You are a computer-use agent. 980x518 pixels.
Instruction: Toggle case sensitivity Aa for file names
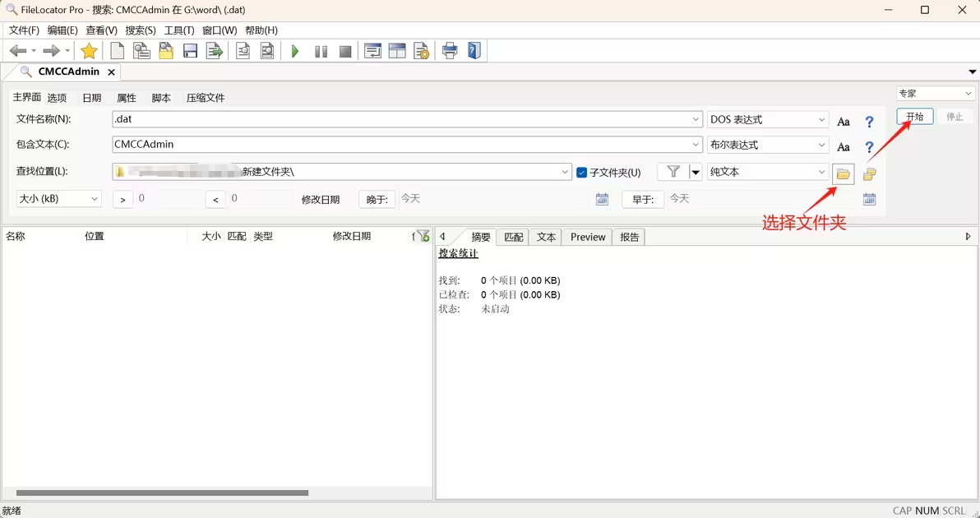pyautogui.click(x=843, y=121)
